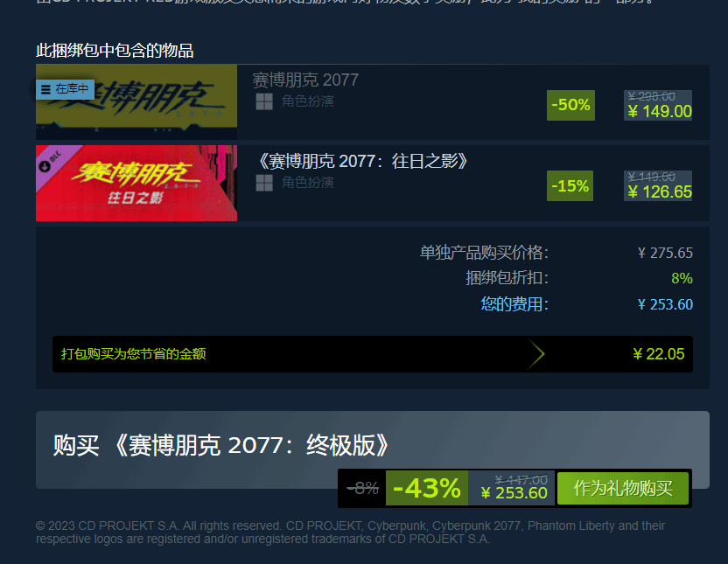Image resolution: width=728 pixels, height=564 pixels.
Task: Click the ¥ 149.00 discounted price
Action: click(660, 112)
